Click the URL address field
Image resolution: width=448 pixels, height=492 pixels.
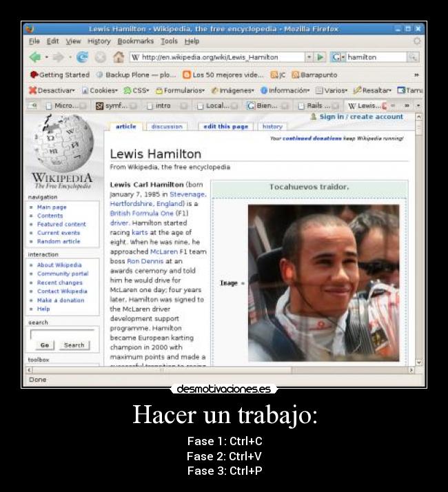[x=217, y=57]
